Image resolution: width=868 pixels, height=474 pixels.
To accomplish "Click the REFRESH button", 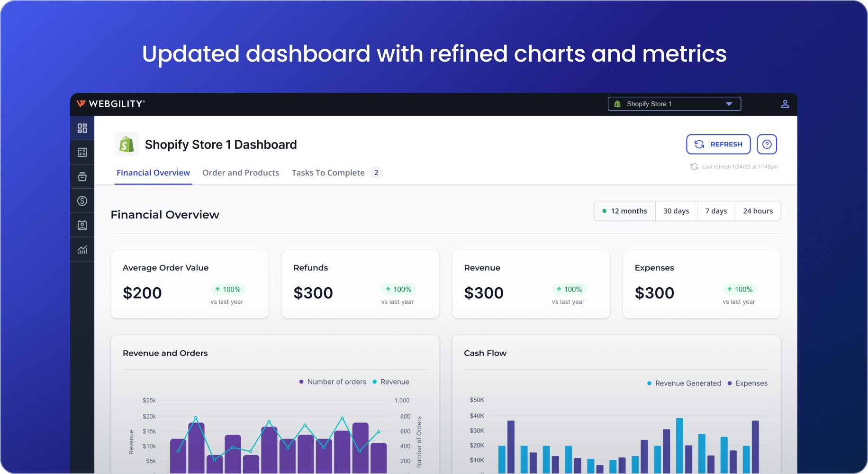I will click(718, 144).
